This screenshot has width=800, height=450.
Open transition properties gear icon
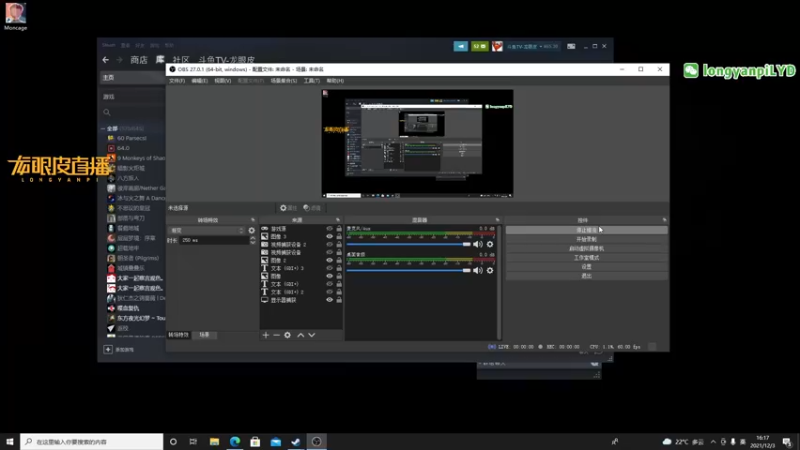click(252, 231)
